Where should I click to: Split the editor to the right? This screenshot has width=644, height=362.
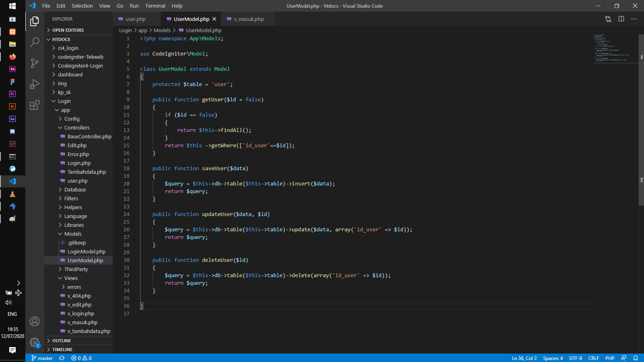(621, 19)
